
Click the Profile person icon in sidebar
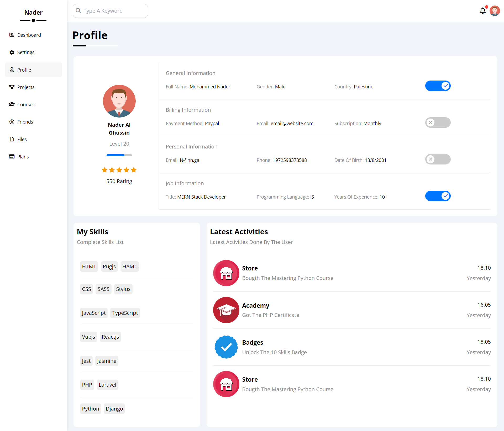point(12,70)
